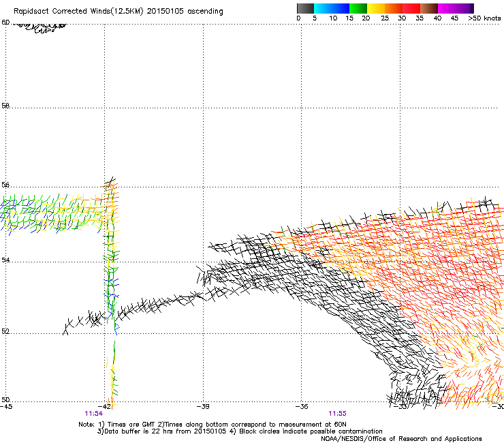Click the cyan-blue 5-15 knots swatch
504x443 pixels.
[332, 8]
